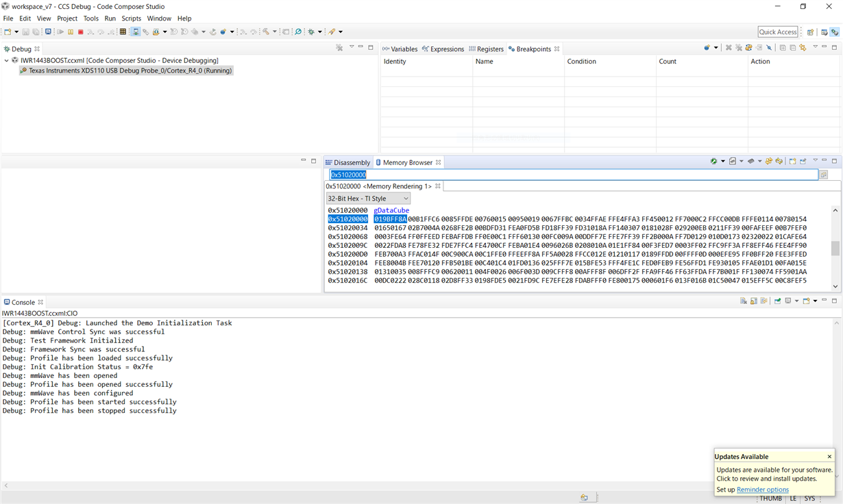
Task: Click the Quick Access search field
Action: tap(778, 32)
